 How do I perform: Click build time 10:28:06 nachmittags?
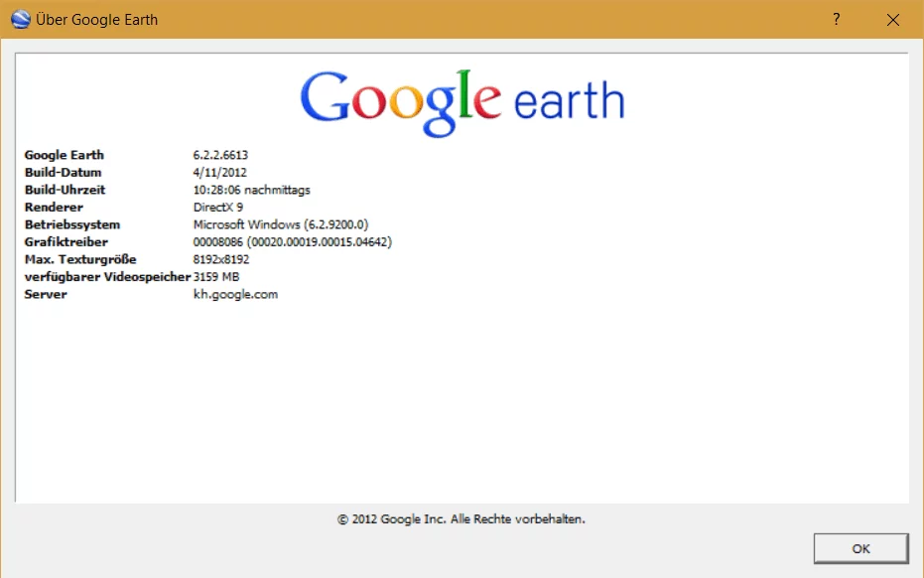point(252,190)
